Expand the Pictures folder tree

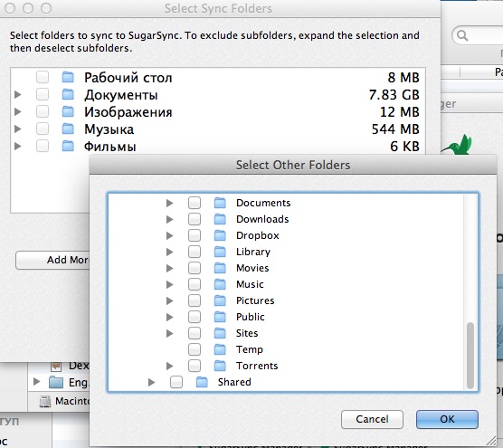(x=170, y=300)
